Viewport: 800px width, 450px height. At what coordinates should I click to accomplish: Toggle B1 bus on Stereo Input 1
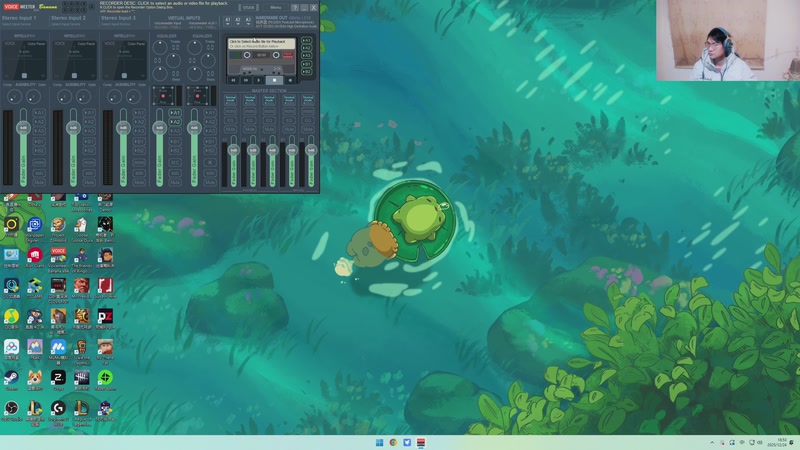point(39,141)
